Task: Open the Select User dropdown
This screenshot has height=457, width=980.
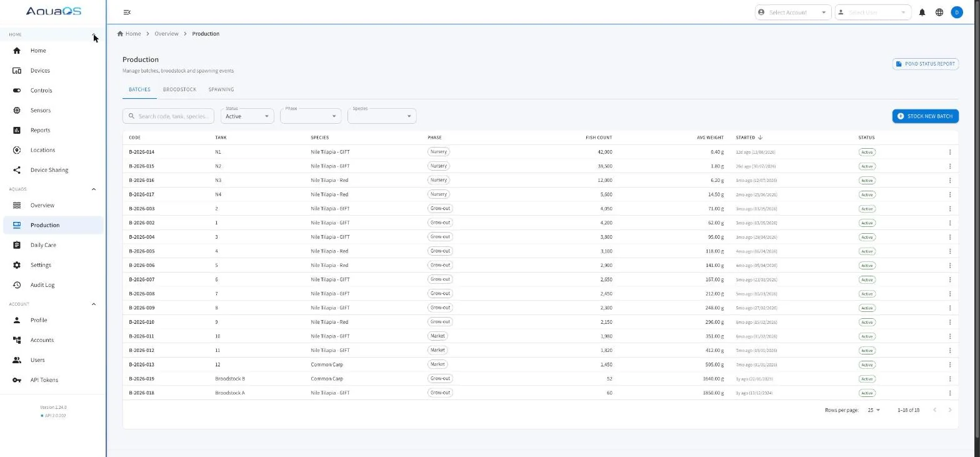Action: click(x=873, y=13)
